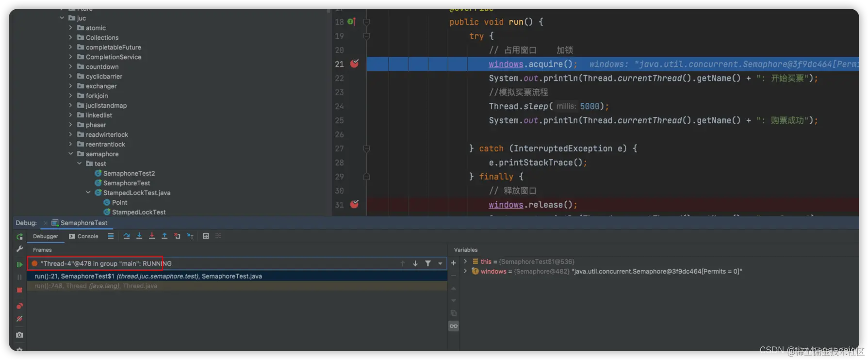Fold run method at line 18
The width and height of the screenshot is (868, 360).
(x=367, y=22)
